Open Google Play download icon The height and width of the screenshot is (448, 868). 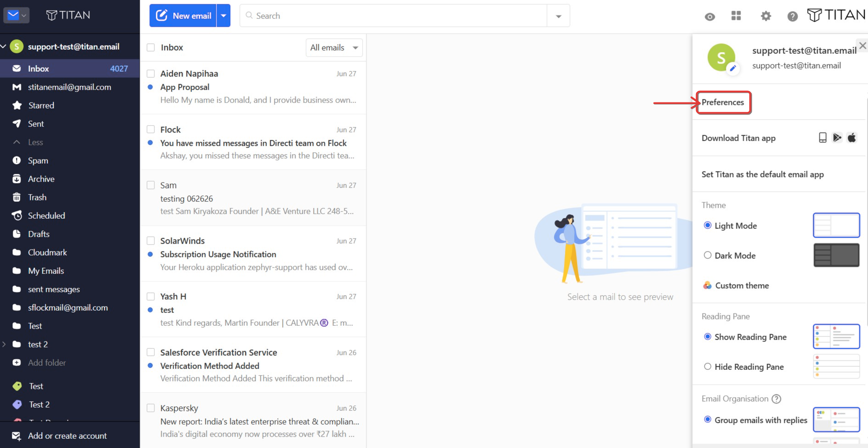837,138
